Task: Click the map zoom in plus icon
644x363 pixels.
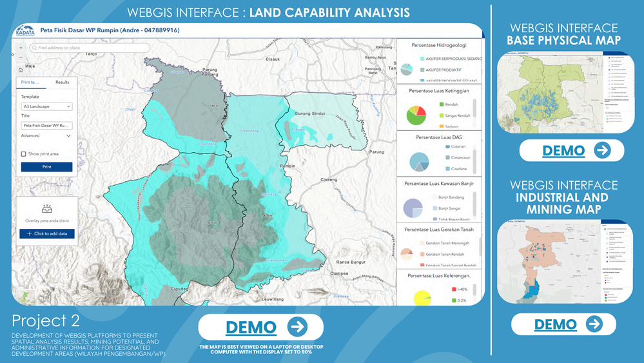Action: point(21,48)
